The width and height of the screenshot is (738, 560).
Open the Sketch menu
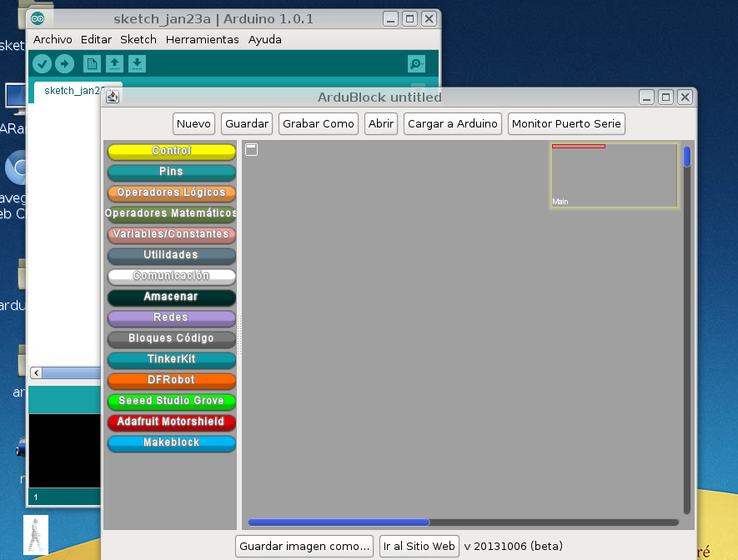138,39
